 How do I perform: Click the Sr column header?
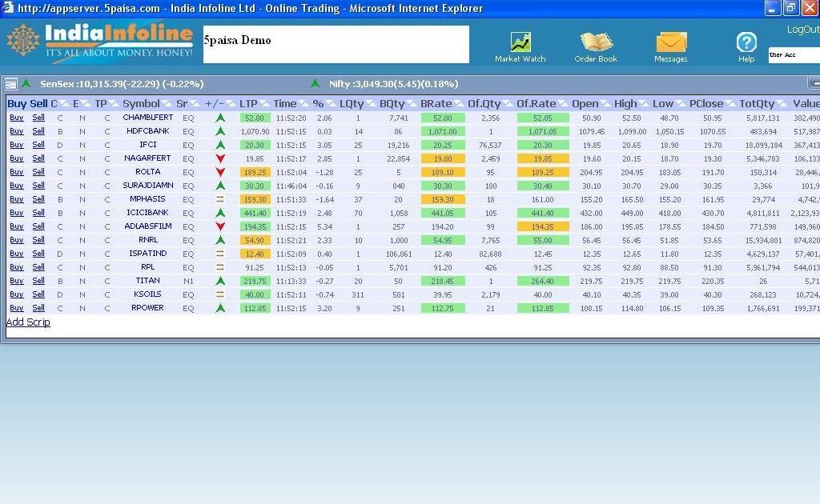point(182,103)
